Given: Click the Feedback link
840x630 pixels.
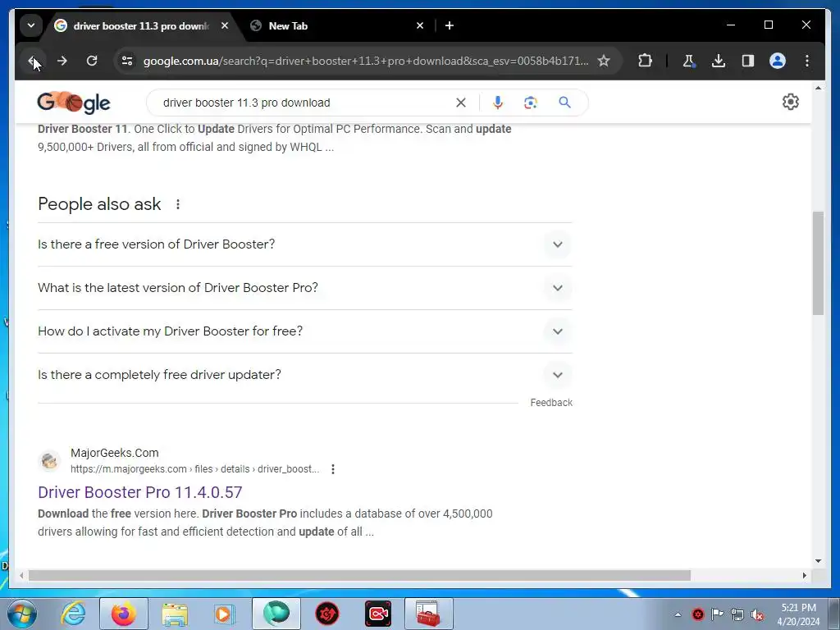Looking at the screenshot, I should click(551, 403).
